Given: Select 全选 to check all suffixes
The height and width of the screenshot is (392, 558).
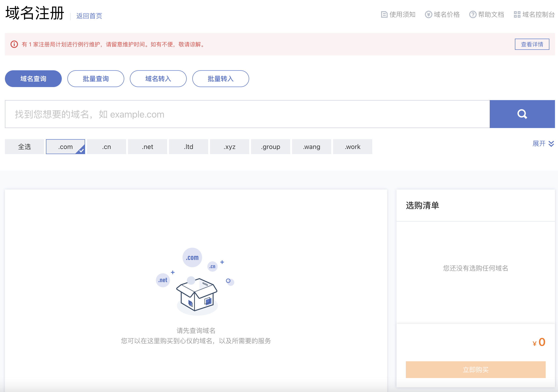Looking at the screenshot, I should tap(24, 147).
